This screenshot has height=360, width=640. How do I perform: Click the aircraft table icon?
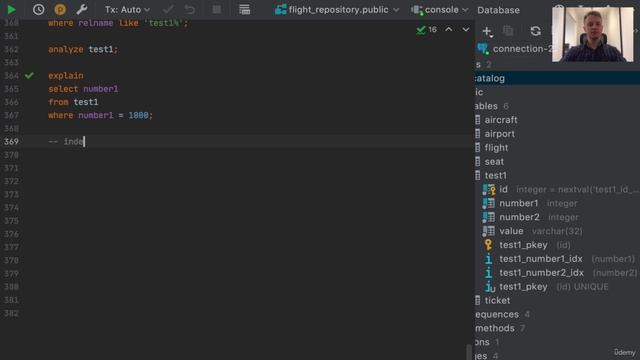(x=478, y=120)
